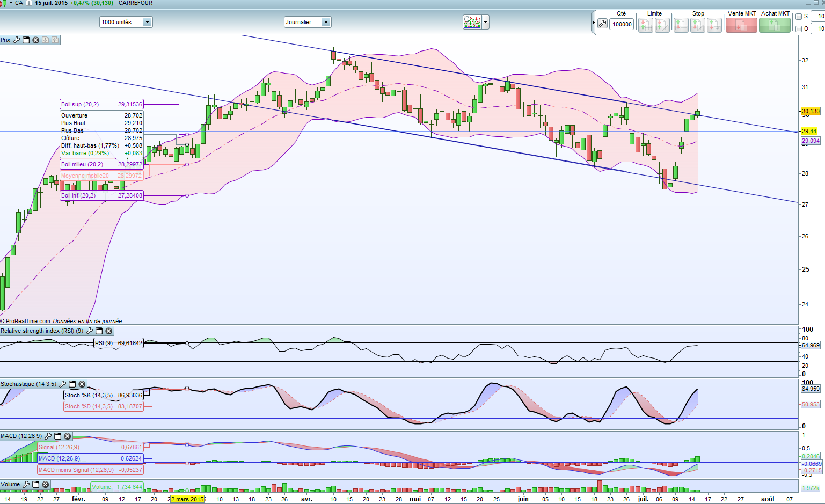Enable the S checkbox
The width and height of the screenshot is (825, 504).
pyautogui.click(x=799, y=17)
